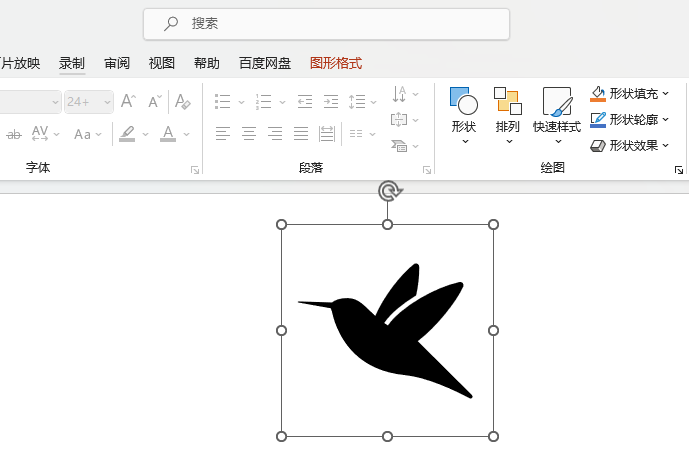Apply distributed text alignment
Image resolution: width=689 pixels, height=474 pixels.
(x=326, y=134)
